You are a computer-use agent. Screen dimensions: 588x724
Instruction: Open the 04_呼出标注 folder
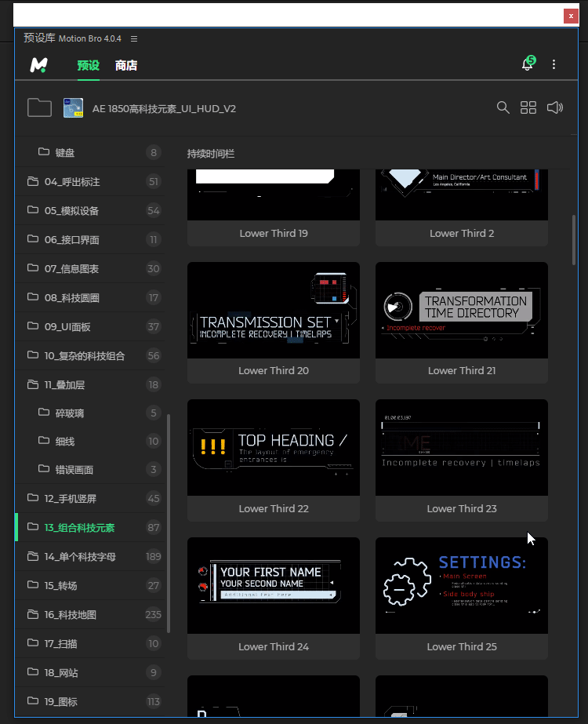point(90,181)
